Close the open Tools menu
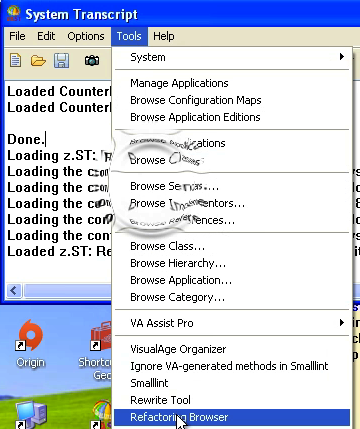360x429 pixels. [x=129, y=36]
